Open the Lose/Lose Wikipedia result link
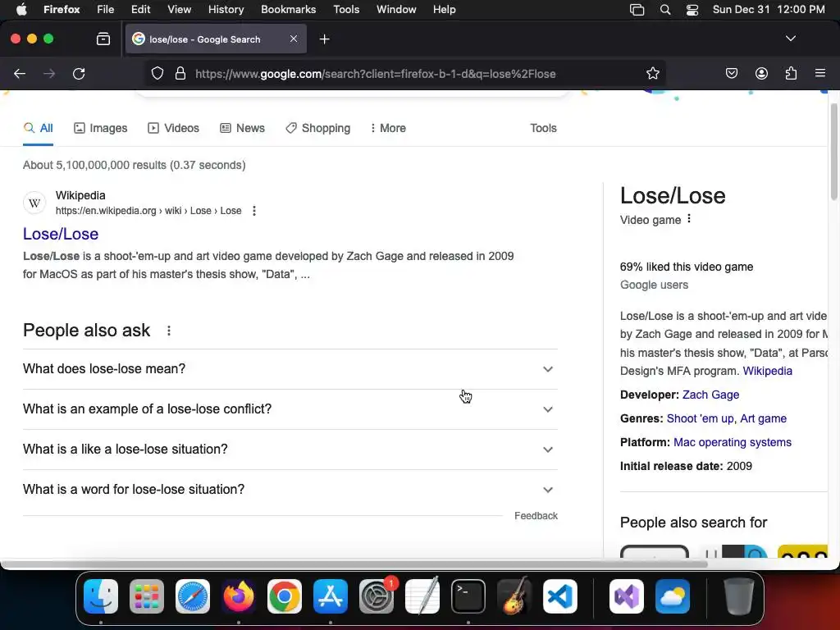The width and height of the screenshot is (840, 630). 61,234
